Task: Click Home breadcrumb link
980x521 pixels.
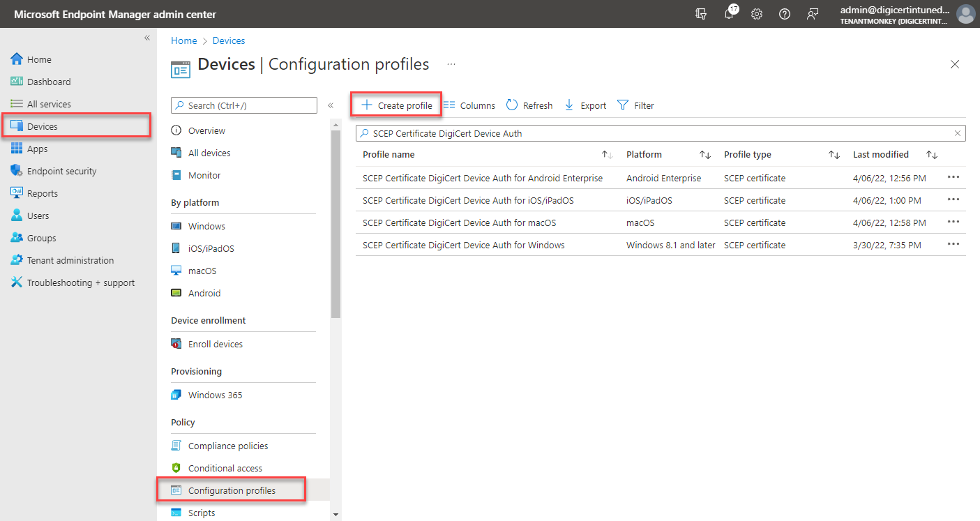Action: pyautogui.click(x=184, y=40)
